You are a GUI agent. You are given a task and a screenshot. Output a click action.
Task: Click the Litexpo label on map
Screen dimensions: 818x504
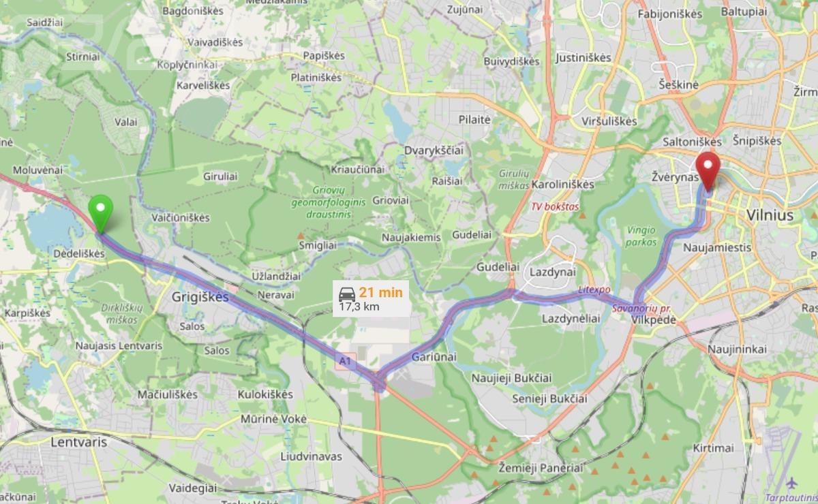coord(594,290)
